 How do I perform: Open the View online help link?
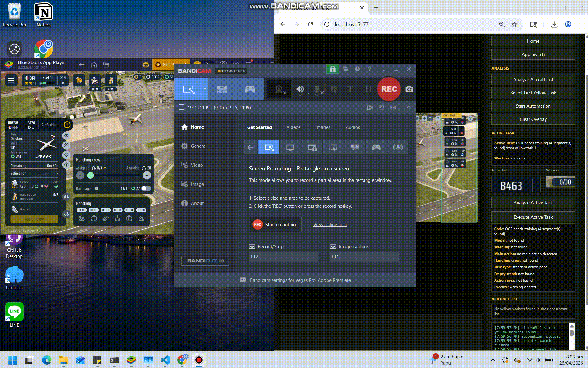click(x=330, y=225)
